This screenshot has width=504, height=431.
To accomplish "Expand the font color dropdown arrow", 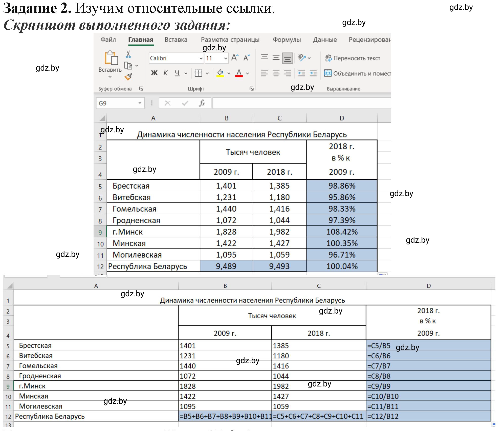I will (248, 73).
